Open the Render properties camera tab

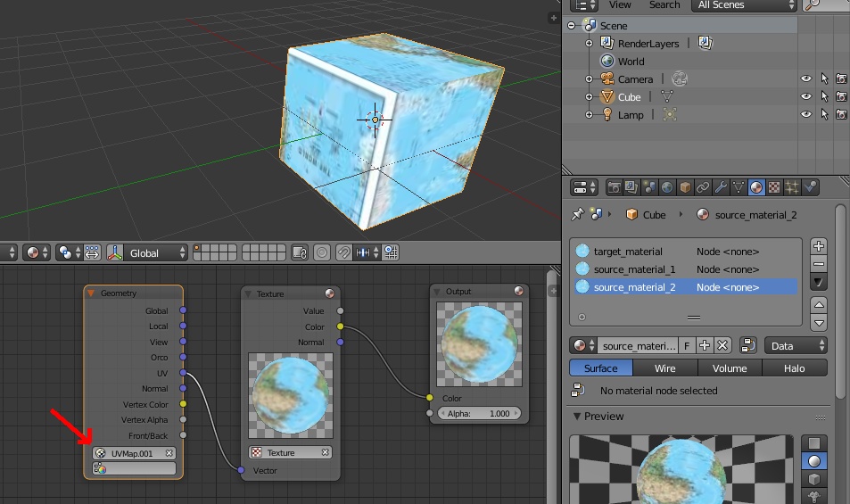coord(614,187)
